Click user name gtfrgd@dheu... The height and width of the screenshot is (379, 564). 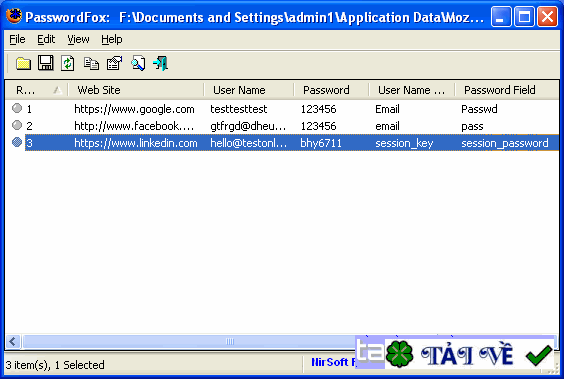248,126
